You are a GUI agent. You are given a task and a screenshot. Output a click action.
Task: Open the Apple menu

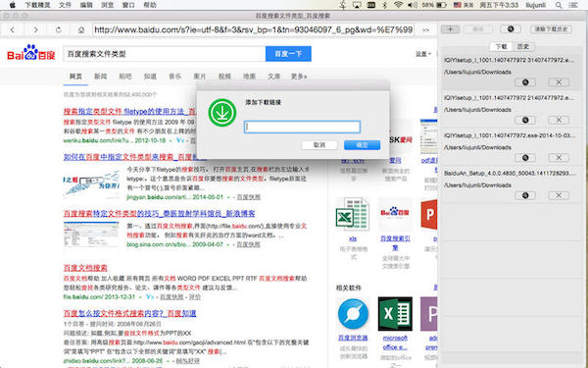click(x=12, y=5)
